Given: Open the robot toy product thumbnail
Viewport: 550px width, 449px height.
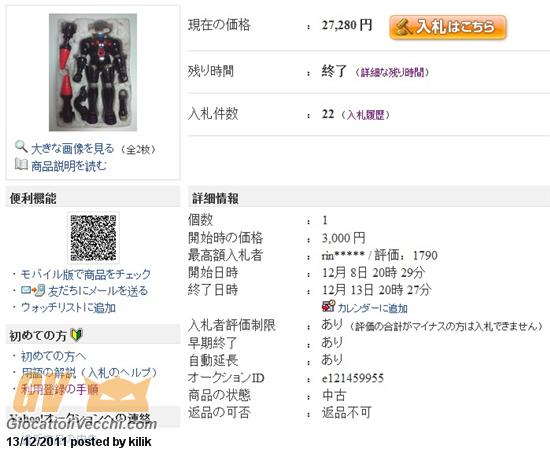Looking at the screenshot, I should coord(93,72).
